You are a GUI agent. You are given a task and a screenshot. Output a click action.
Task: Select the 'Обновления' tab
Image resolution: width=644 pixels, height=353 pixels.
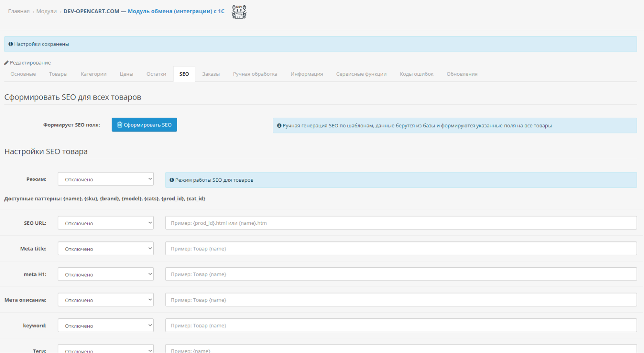tap(462, 74)
